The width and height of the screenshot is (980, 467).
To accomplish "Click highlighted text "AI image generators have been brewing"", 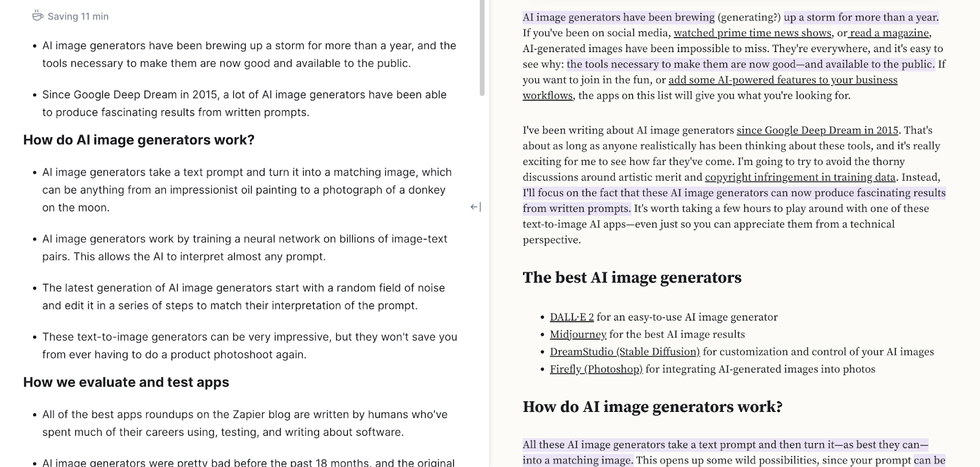I will point(619,17).
